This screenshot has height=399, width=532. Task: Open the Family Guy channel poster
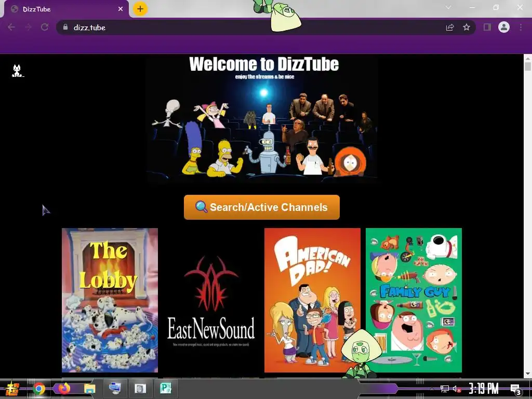coord(414,300)
